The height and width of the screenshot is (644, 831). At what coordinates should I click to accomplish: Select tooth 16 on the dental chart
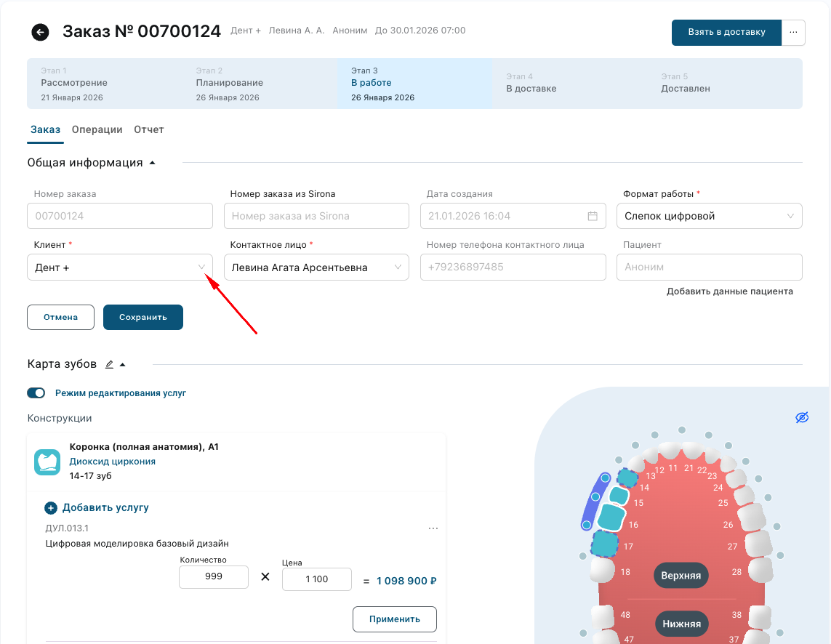[611, 517]
